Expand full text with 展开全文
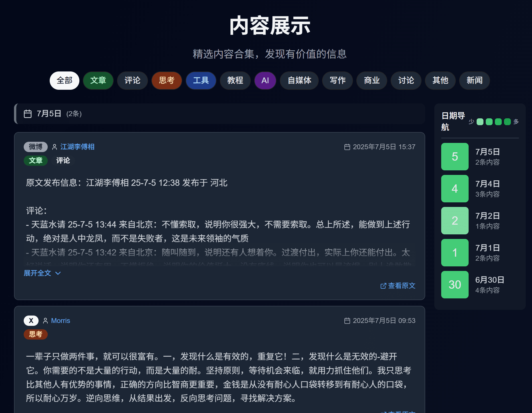This screenshot has width=532, height=413. [x=42, y=273]
